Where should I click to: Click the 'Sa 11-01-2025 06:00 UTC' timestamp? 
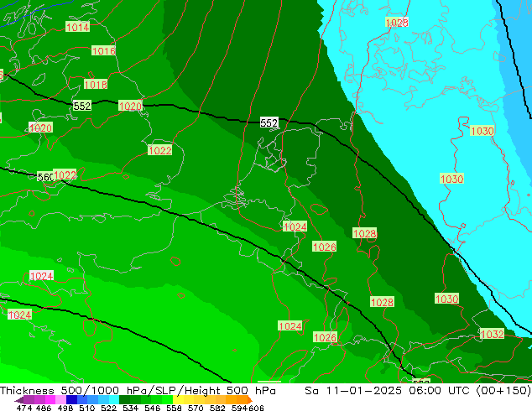(x=387, y=391)
